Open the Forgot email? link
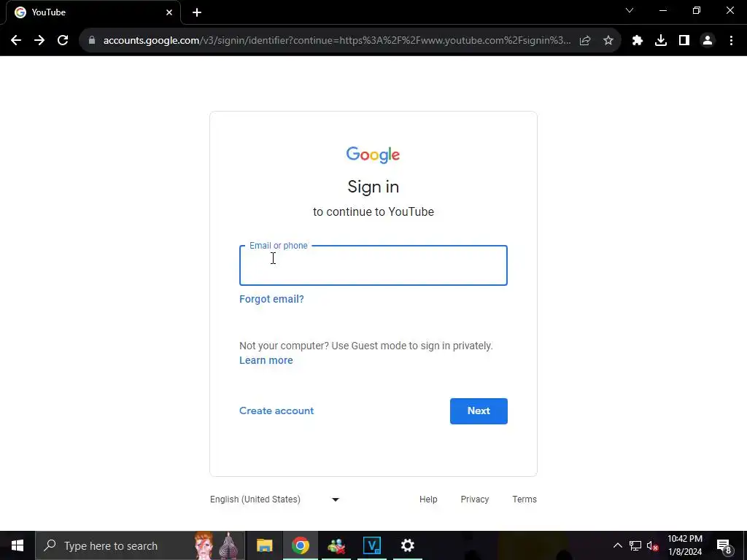The image size is (747, 560). coord(271,299)
